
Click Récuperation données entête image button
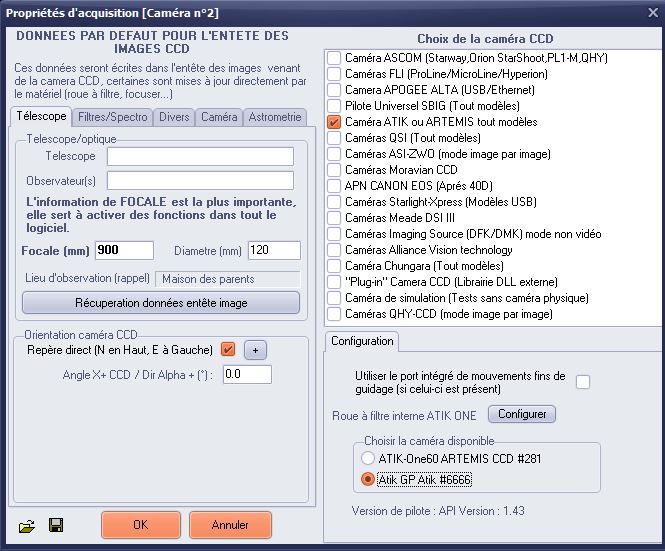tap(161, 302)
